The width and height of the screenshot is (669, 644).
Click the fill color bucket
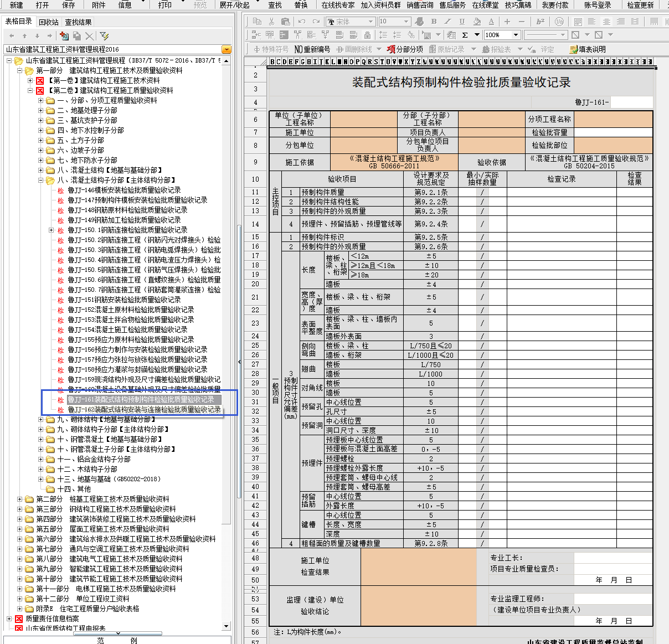(x=477, y=21)
